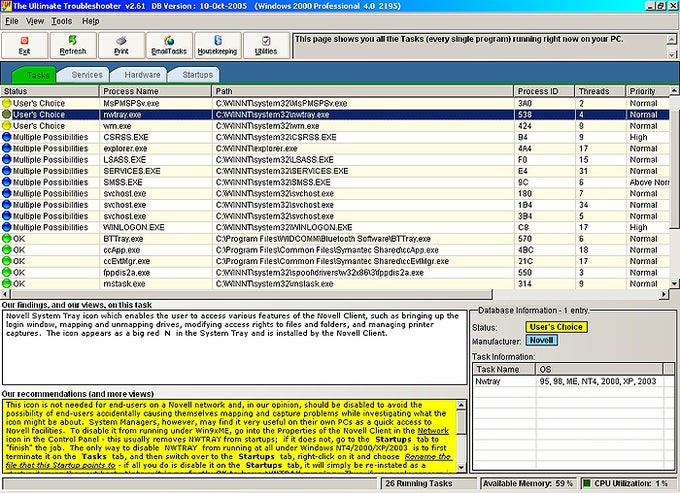Click green OK icon for BTTray.exe
Screen dimensions: 680x493
coord(7,238)
